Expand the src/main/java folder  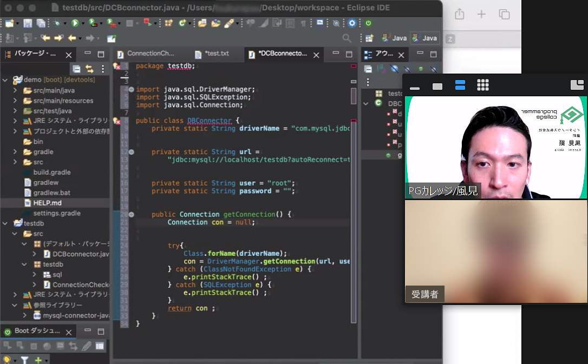tap(15, 90)
